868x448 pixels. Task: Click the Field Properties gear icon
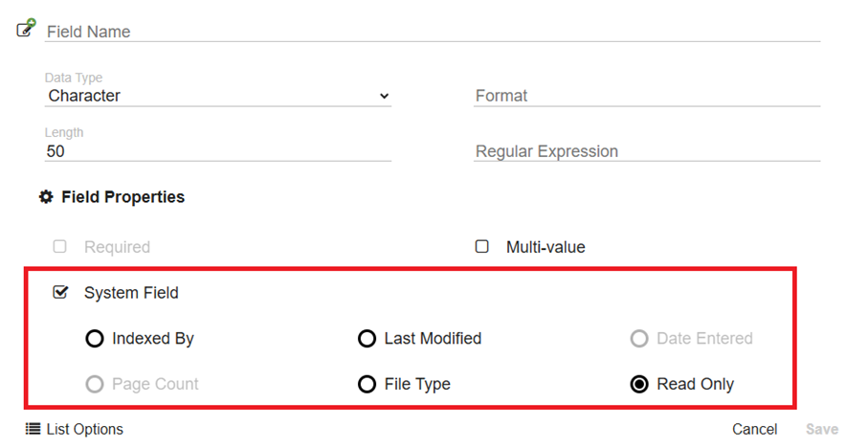click(46, 197)
